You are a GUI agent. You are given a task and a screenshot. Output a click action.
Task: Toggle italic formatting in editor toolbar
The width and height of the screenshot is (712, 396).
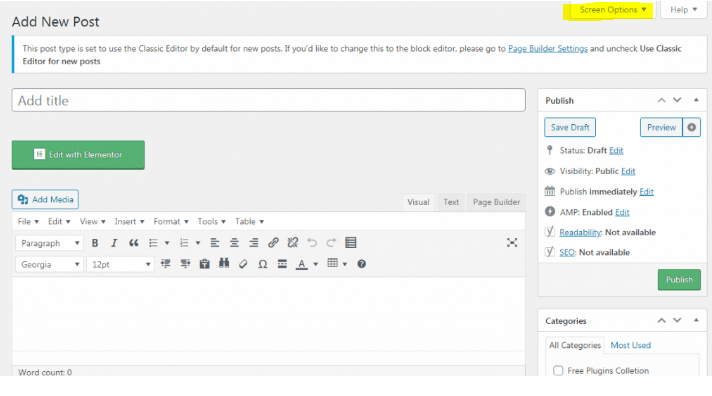click(114, 243)
